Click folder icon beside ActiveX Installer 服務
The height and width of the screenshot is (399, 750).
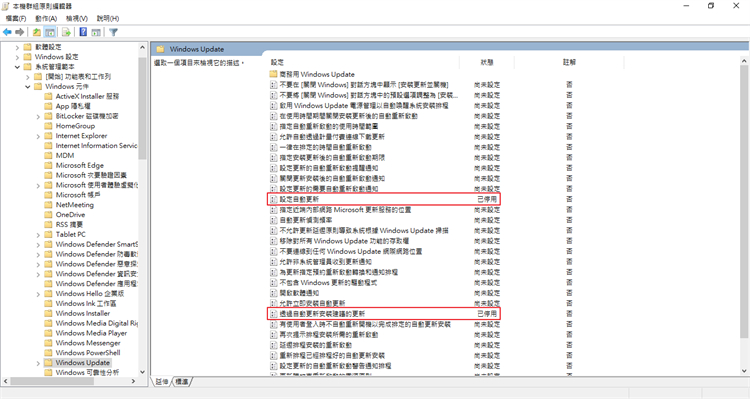[x=48, y=96]
